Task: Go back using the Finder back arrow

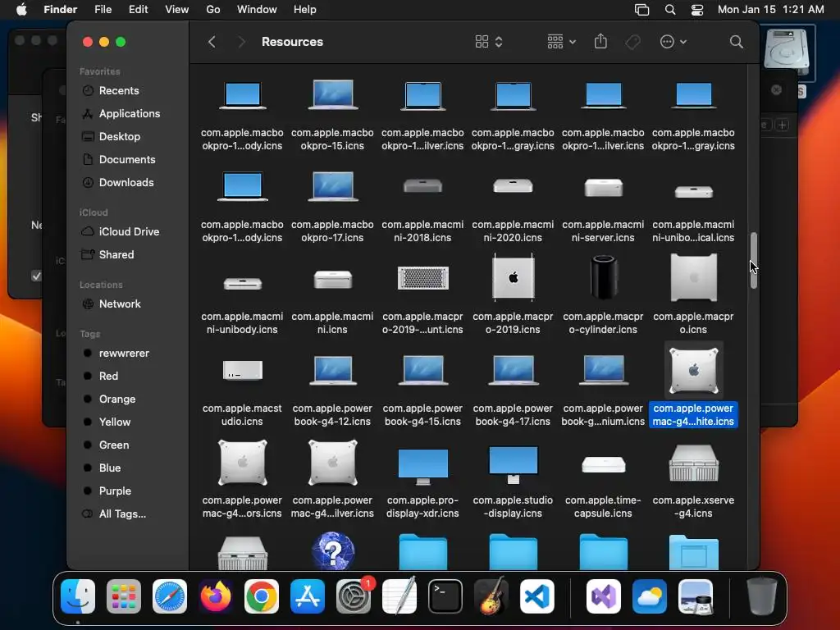Action: click(212, 42)
